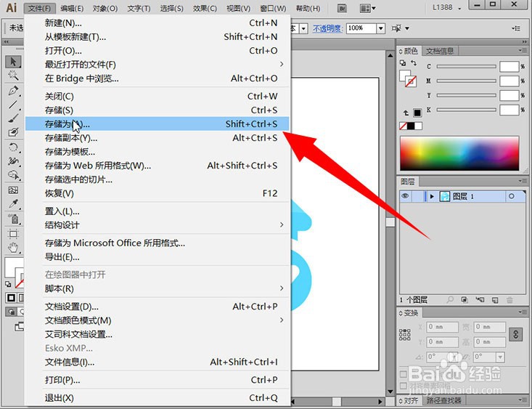Open the Color panel flyout menu
532x409 pixels.
point(523,51)
